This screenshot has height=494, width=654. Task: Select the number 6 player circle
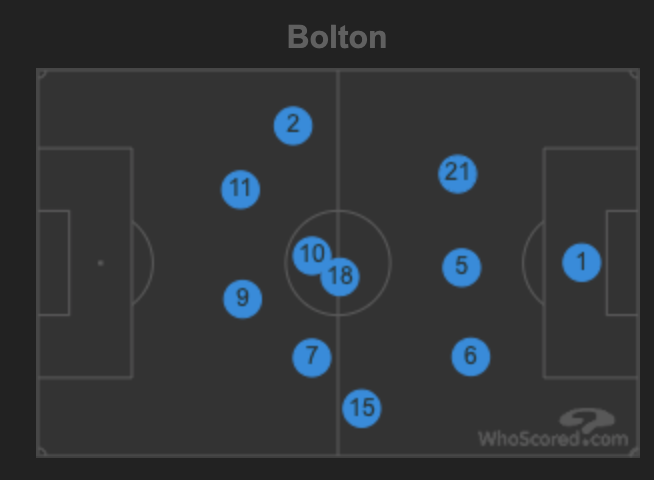tap(470, 357)
